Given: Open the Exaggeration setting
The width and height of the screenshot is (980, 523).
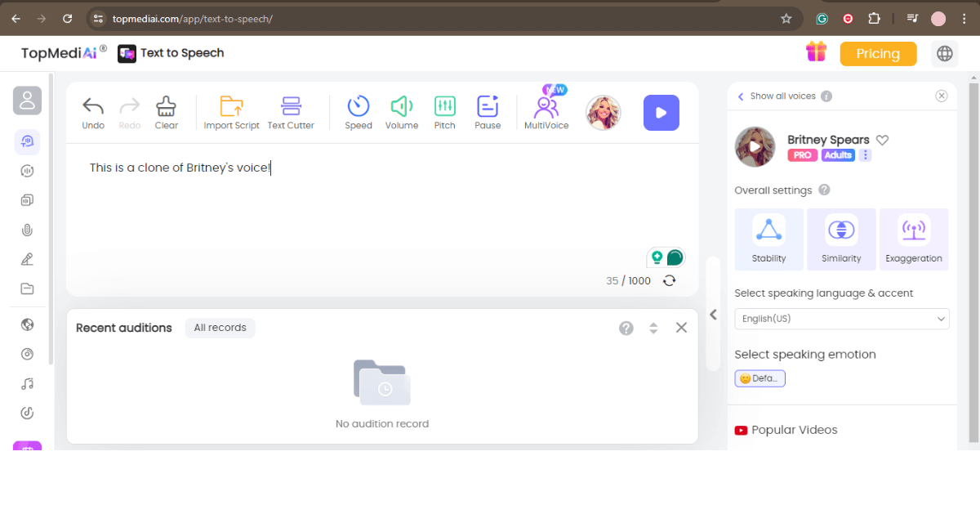Looking at the screenshot, I should pyautogui.click(x=914, y=239).
